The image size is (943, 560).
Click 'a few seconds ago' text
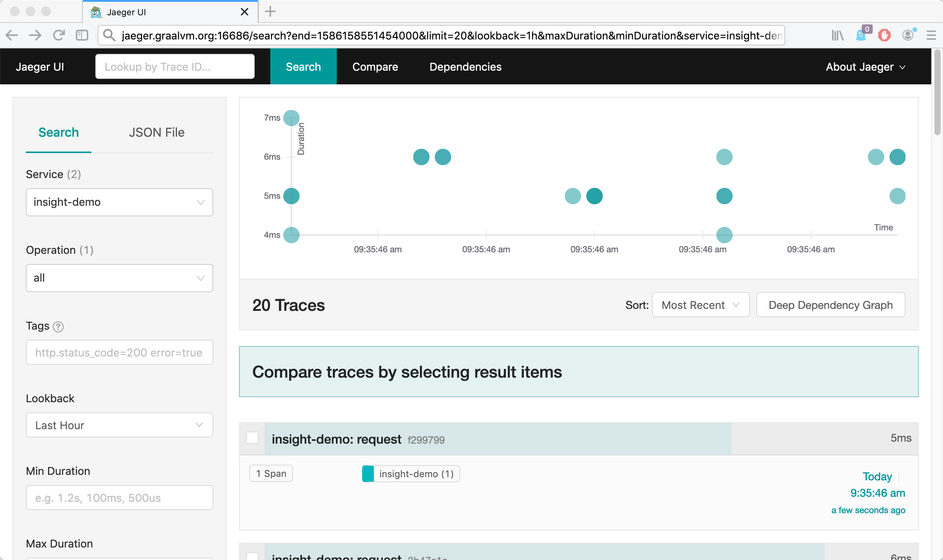click(x=868, y=510)
